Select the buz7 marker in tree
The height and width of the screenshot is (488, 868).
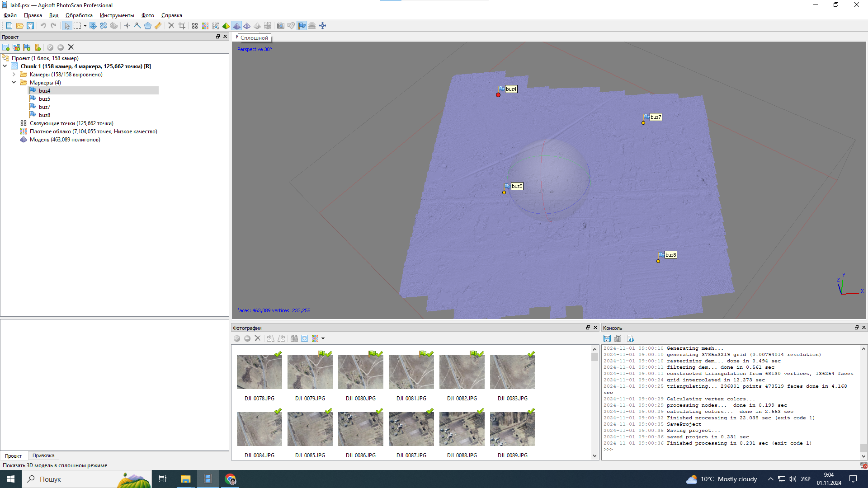44,107
